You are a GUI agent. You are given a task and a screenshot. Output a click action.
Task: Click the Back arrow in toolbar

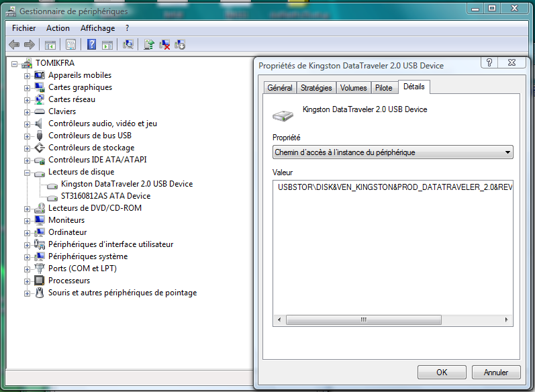point(13,44)
